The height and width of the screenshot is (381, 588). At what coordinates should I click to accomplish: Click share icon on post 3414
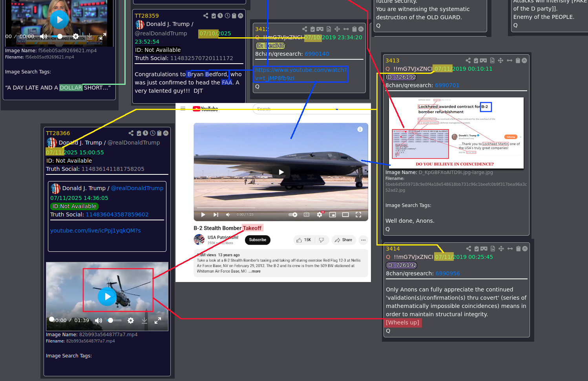469,249
